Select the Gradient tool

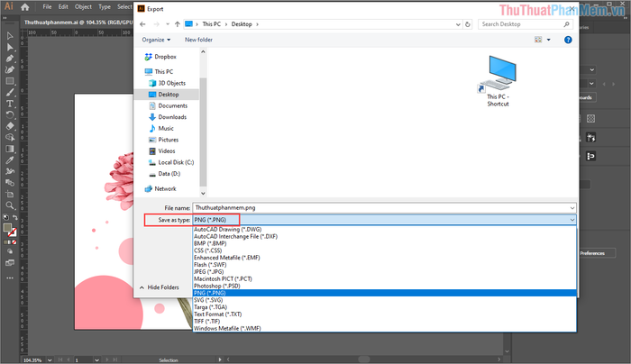pos(10,149)
